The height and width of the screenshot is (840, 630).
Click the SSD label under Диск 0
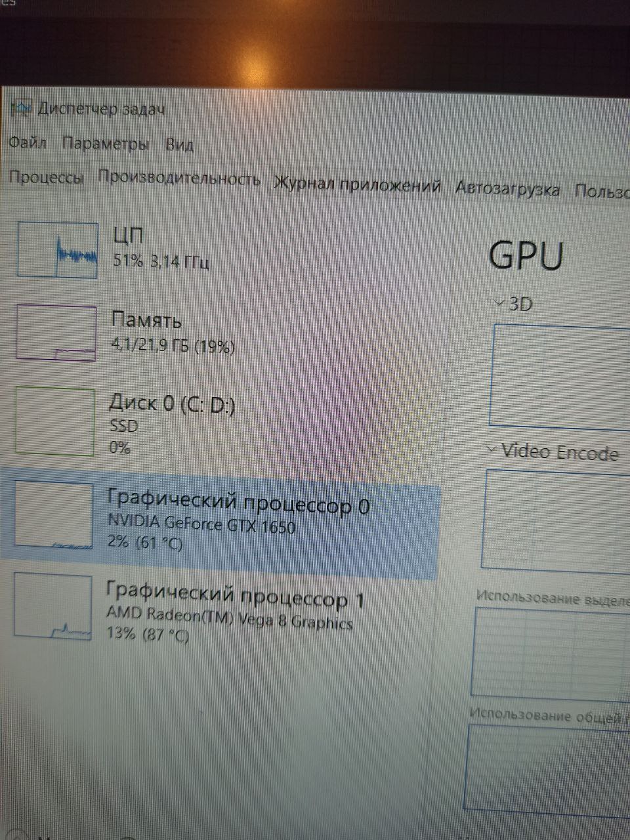[123, 426]
